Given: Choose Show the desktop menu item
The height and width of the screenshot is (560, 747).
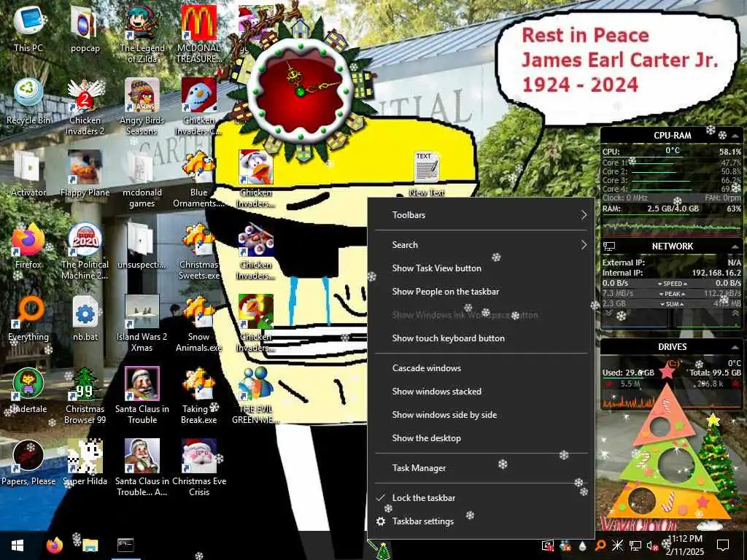Looking at the screenshot, I should click(481, 438).
